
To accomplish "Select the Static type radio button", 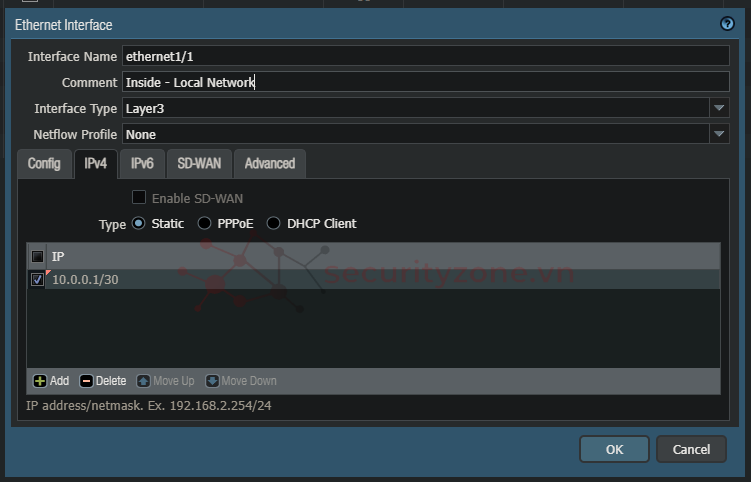I will pos(138,224).
